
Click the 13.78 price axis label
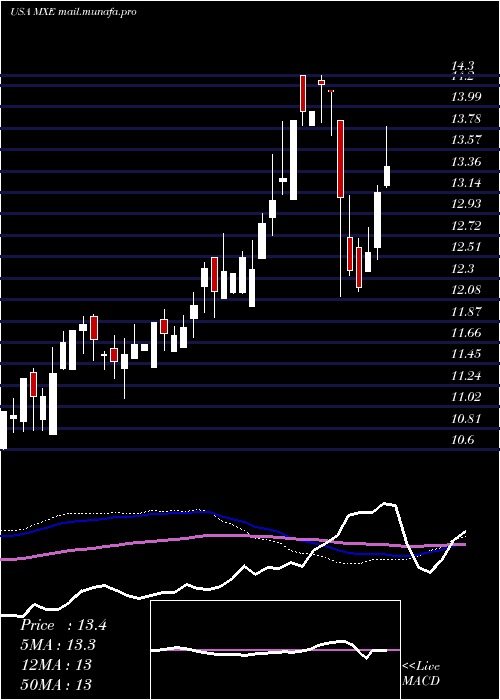point(466,119)
